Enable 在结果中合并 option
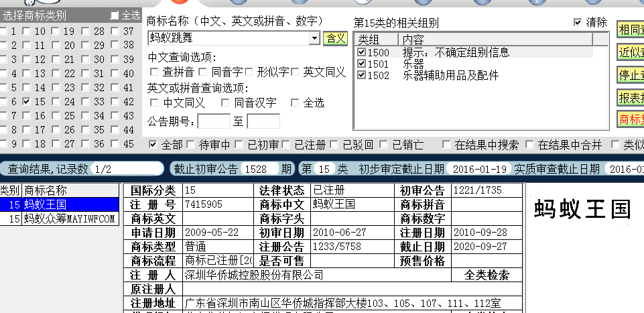Viewport: 644px width, 313px height. coord(529,145)
